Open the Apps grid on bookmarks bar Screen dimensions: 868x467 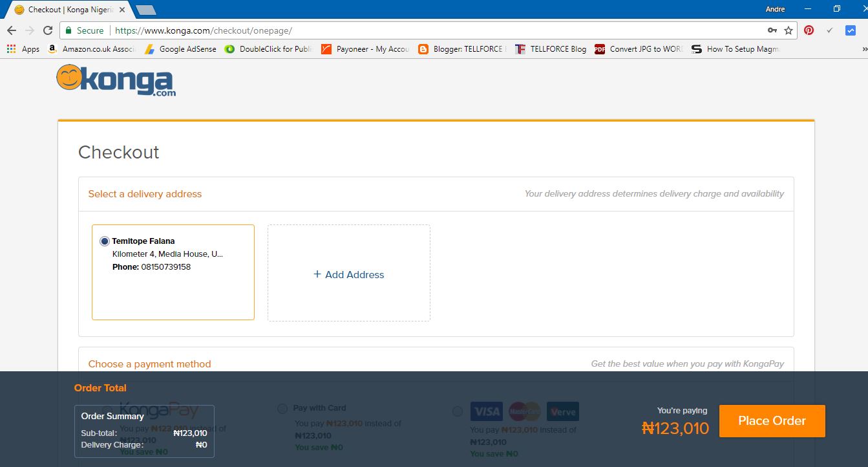click(x=10, y=49)
